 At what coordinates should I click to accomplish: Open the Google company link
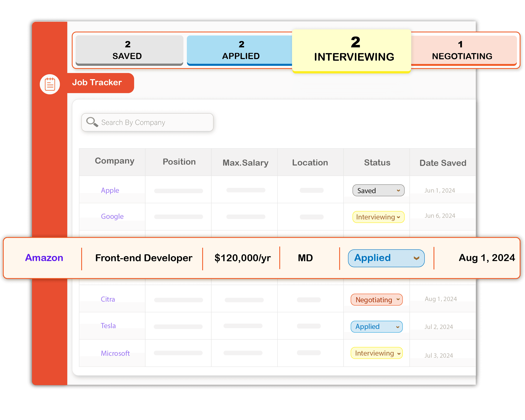click(x=112, y=216)
